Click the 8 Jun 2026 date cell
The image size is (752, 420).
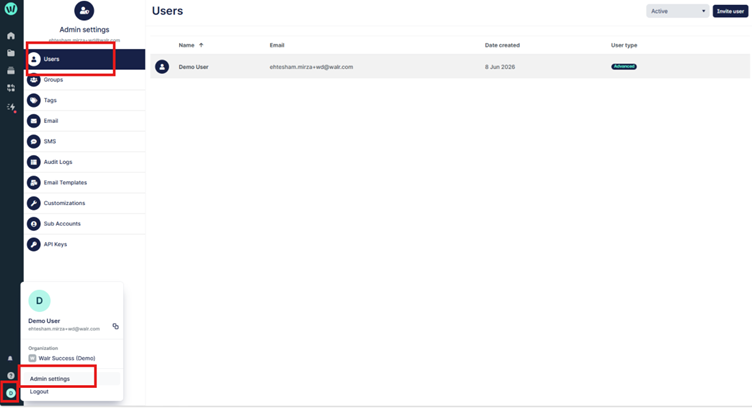(500, 67)
